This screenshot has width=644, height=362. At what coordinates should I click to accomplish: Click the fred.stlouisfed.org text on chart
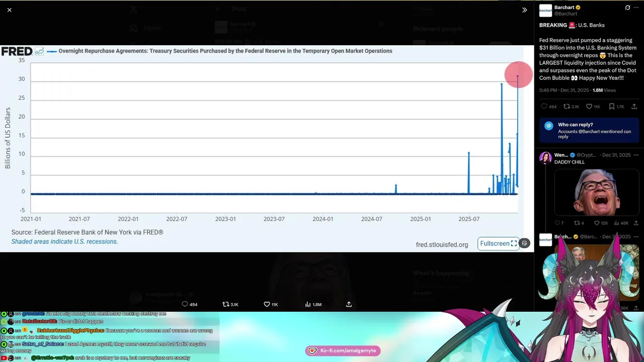click(442, 245)
